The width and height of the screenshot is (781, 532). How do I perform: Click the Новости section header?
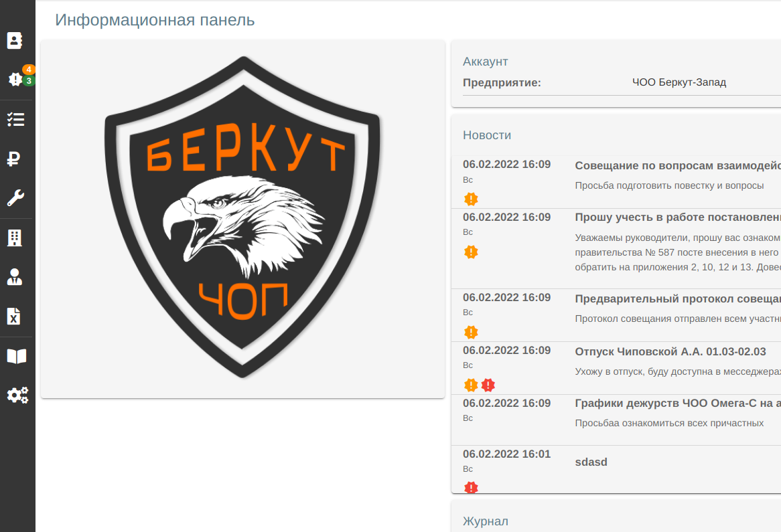[487, 135]
